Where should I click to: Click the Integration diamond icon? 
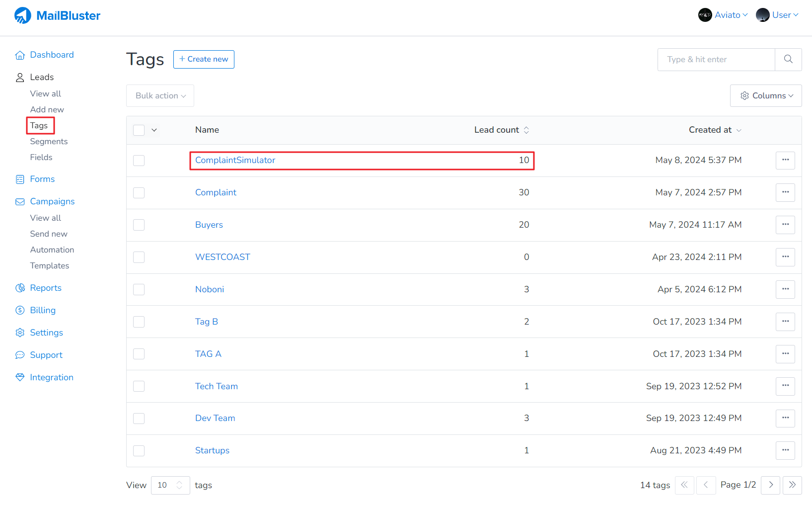tap(20, 378)
